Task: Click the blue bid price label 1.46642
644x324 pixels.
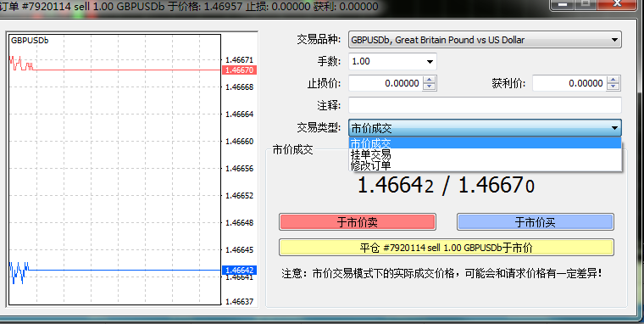Action: [x=240, y=270]
